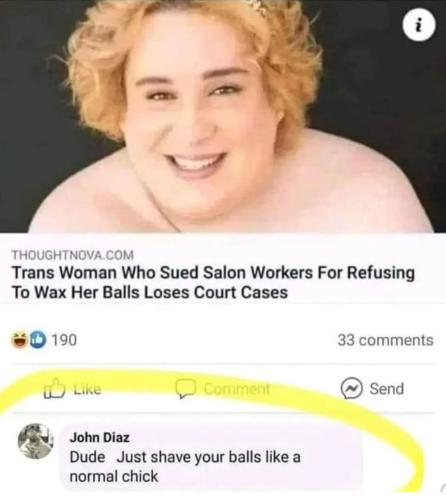Click the second line of the headline
The image size is (446, 500).
[150, 292]
